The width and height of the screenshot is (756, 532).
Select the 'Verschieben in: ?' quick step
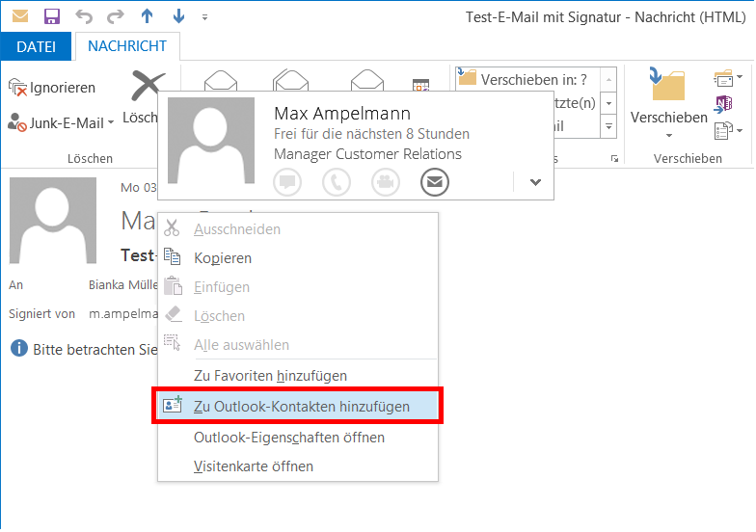coord(528,79)
